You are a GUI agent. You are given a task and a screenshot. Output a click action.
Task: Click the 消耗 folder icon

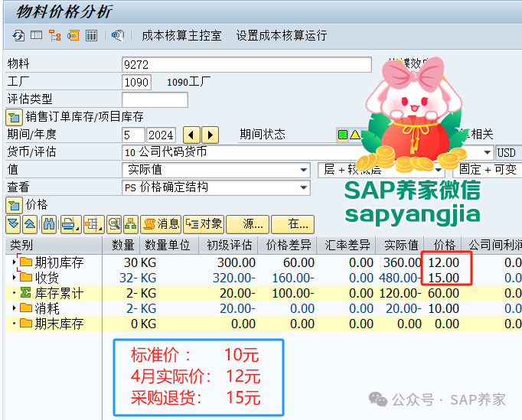[x=26, y=308]
